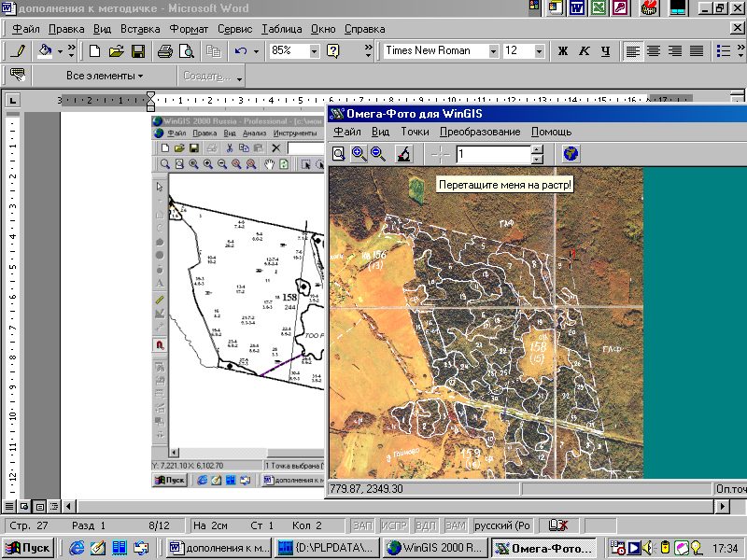747x560 pixels.
Task: Expand Formatting toolbar more-buttons chevron
Action: click(740, 51)
